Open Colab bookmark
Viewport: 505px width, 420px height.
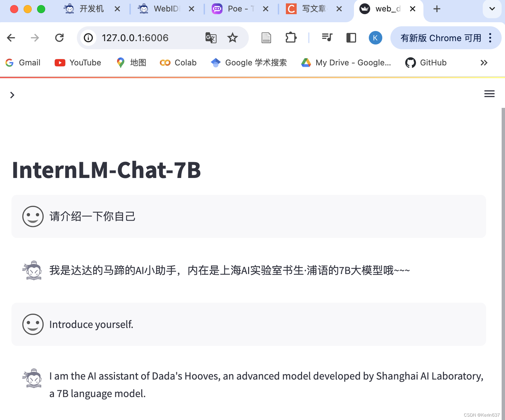(178, 63)
